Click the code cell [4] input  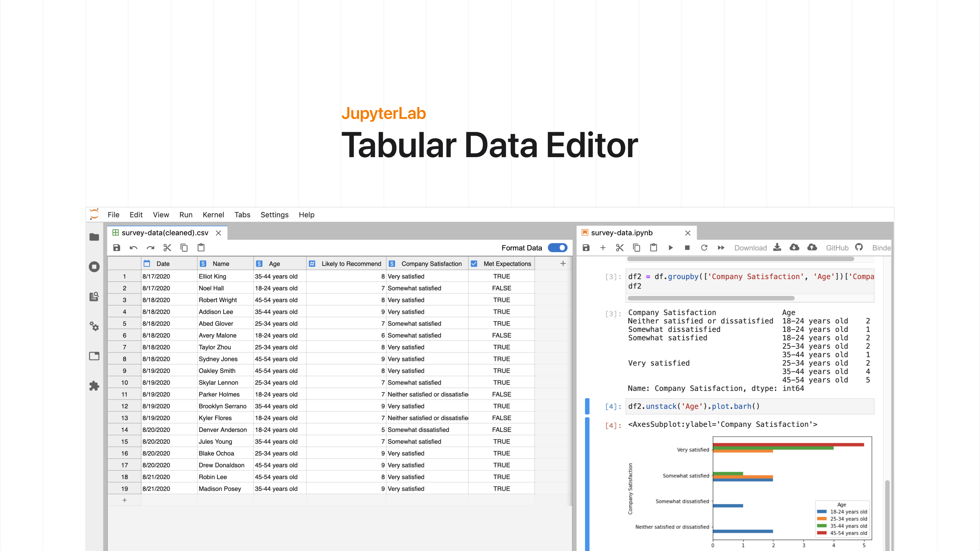[750, 407]
